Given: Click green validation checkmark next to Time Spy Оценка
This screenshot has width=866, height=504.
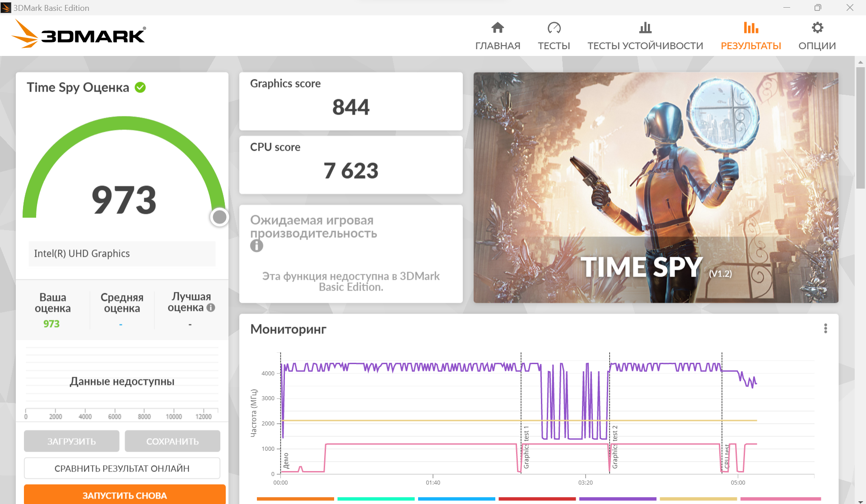Looking at the screenshot, I should tap(140, 87).
